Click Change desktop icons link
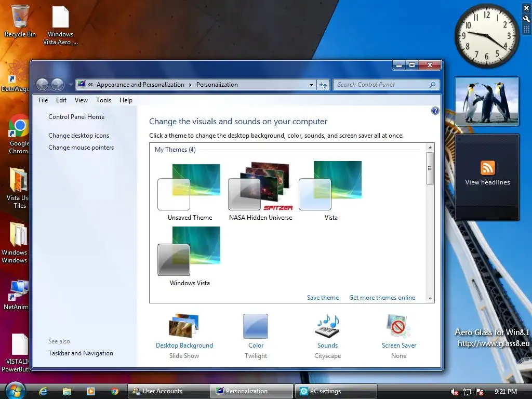Screen dimensions: 532x399 79,136
